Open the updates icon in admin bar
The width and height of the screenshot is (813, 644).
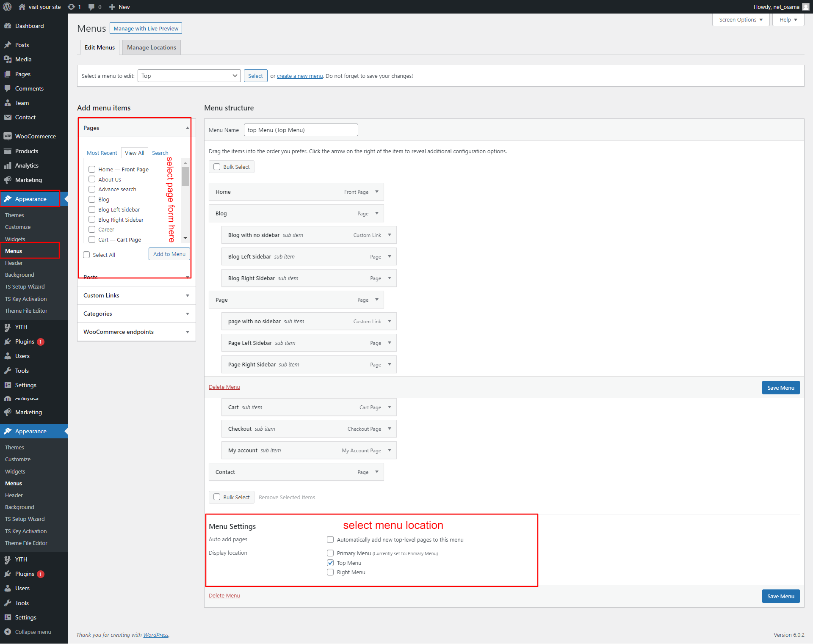click(x=72, y=7)
